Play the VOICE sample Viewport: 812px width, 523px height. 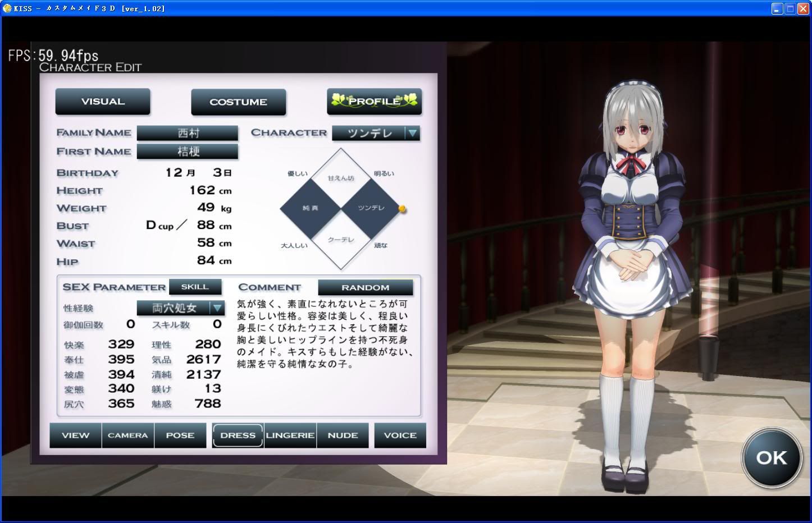point(400,435)
